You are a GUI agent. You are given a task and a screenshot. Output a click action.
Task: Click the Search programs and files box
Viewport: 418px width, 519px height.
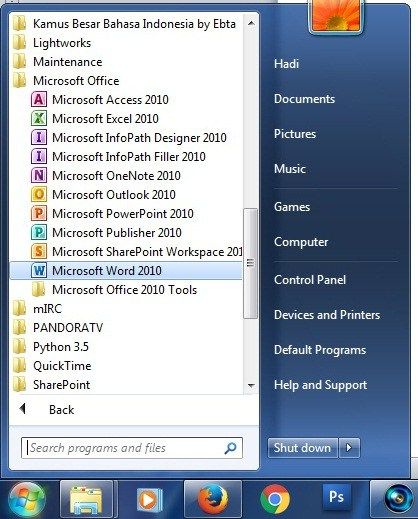coord(132,448)
